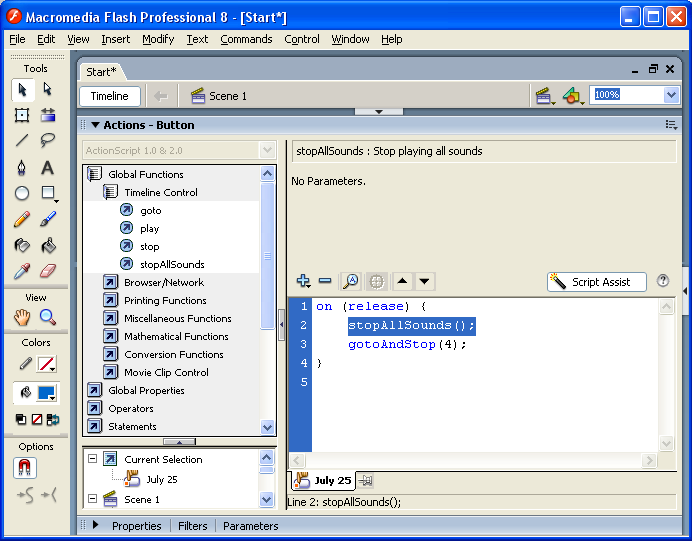Choose the Eraser tool

(47, 271)
